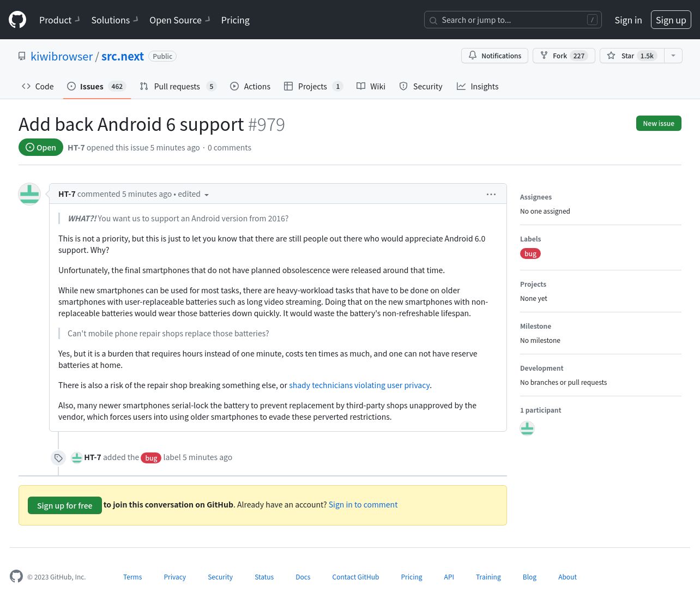Open the Insights tab
This screenshot has height=610, width=700.
point(478,86)
